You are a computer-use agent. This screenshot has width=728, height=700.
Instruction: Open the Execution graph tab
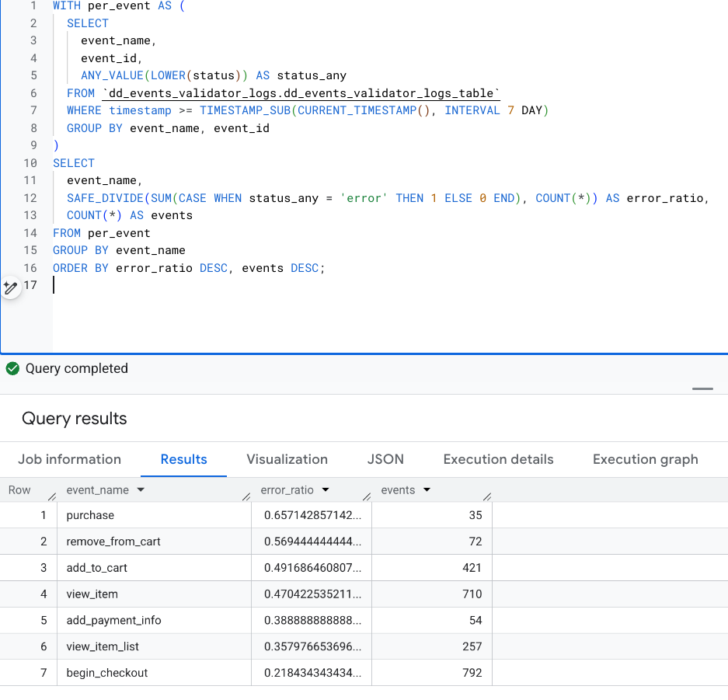(x=646, y=459)
